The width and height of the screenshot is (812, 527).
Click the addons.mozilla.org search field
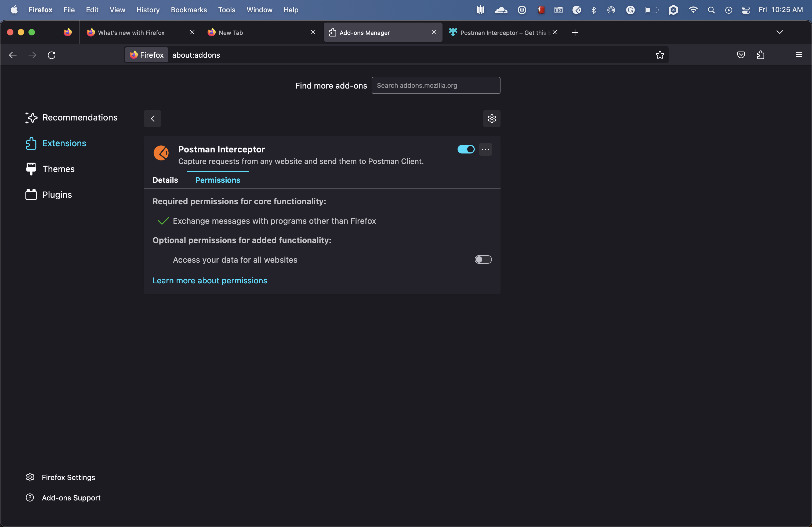[x=435, y=85]
